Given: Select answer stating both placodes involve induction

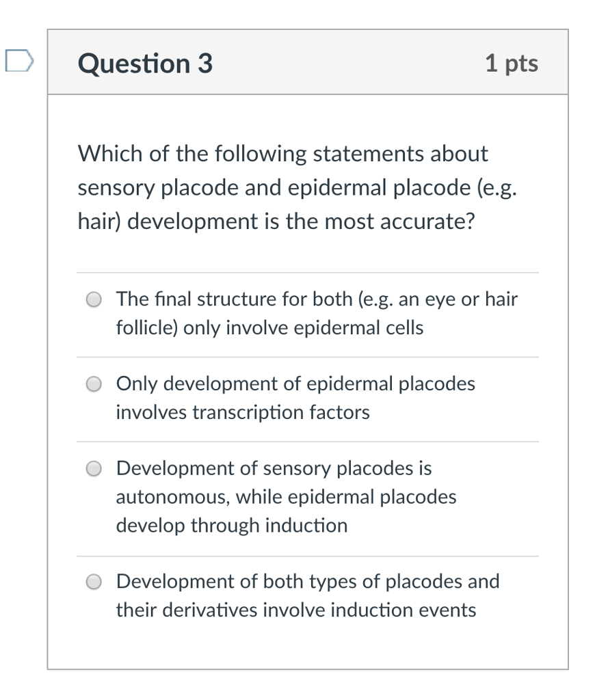Looking at the screenshot, I should click(306, 595).
